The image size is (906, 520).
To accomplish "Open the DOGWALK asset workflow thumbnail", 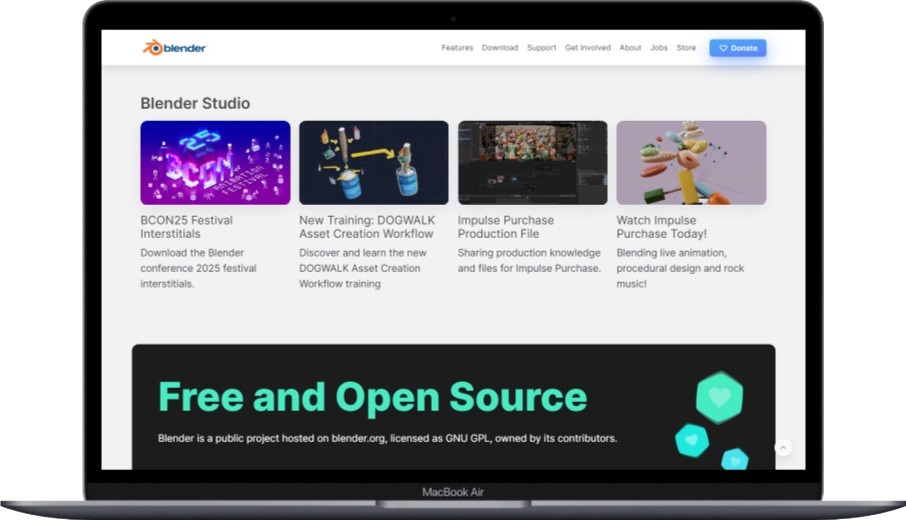I will point(374,162).
